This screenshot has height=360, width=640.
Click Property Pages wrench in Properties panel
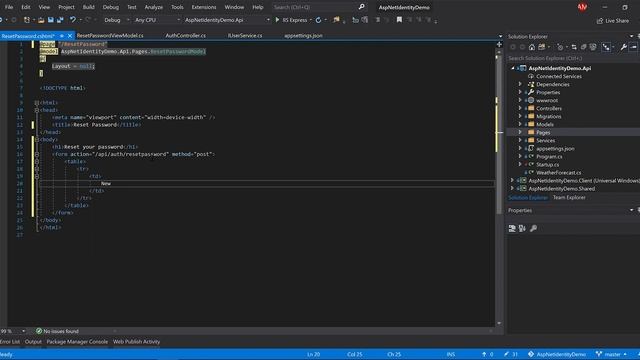[533, 228]
